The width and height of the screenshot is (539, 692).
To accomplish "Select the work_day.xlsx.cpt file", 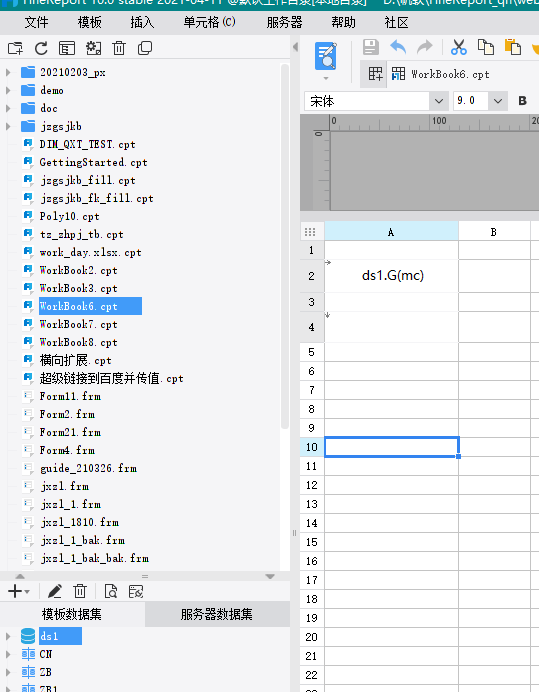I will click(90, 252).
